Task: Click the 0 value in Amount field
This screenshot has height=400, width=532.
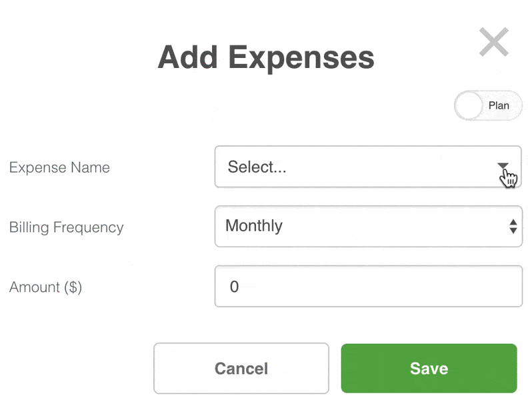Action: pos(234,287)
